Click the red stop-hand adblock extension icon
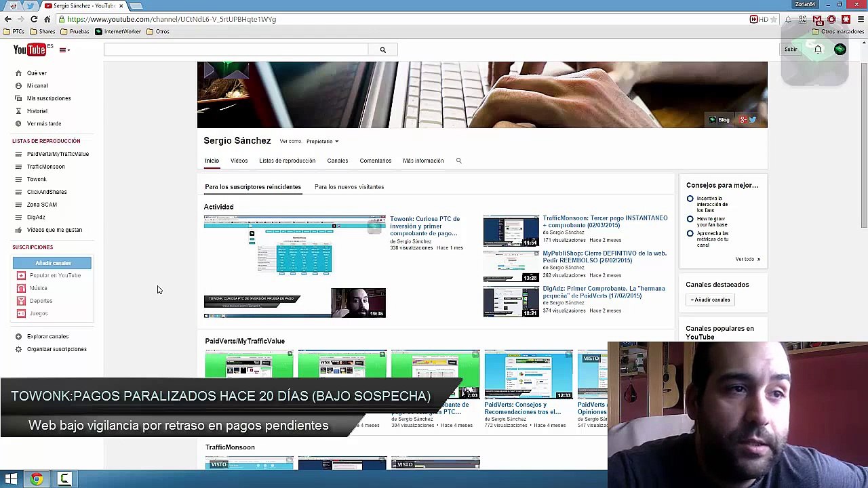Image resolution: width=868 pixels, height=488 pixels. [x=831, y=19]
